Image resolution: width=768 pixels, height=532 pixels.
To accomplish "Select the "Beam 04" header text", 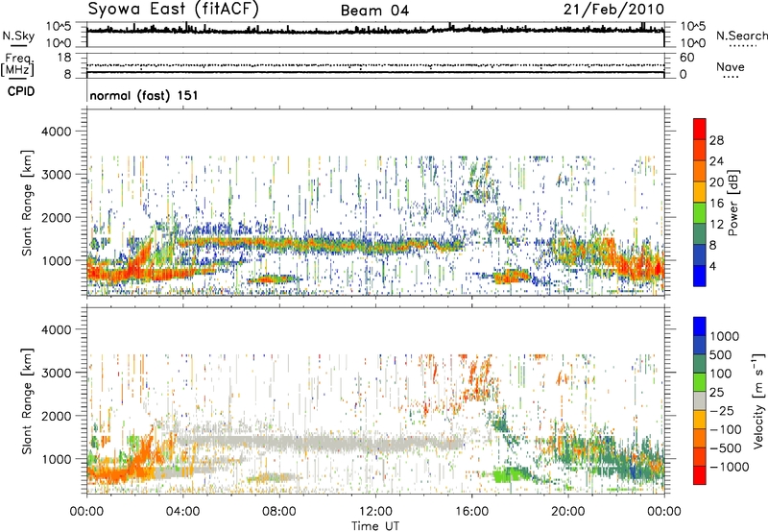I will tap(374, 11).
